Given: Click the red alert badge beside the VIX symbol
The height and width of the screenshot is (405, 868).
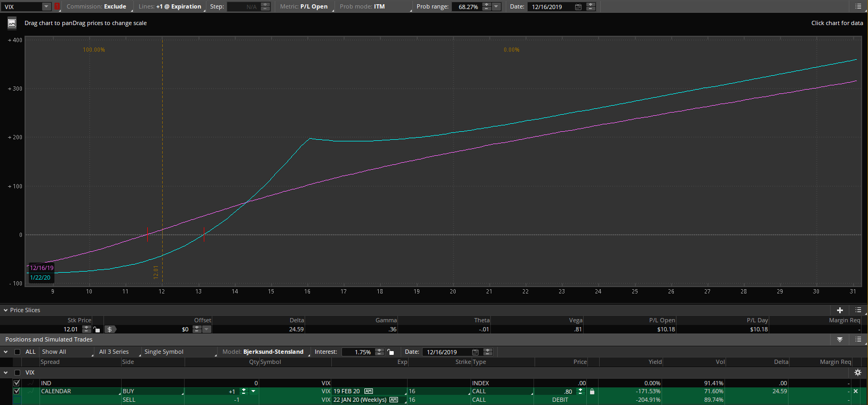Looking at the screenshot, I should [57, 7].
